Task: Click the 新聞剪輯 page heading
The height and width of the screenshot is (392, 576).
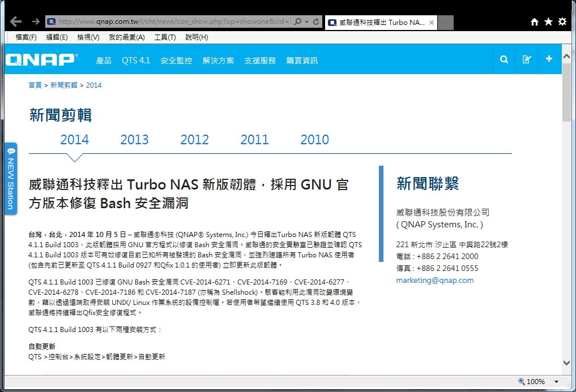Action: (x=61, y=115)
